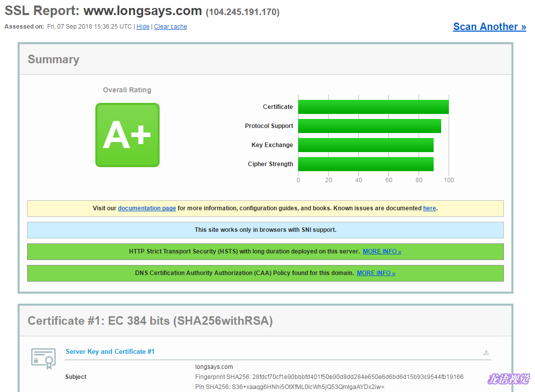Click the Summary section heading
Screen dimensions: 535x392
pyautogui.click(x=54, y=59)
